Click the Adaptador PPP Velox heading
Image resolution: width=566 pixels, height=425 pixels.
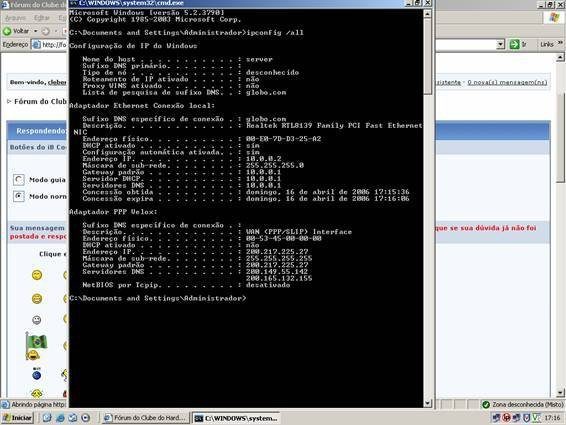point(113,212)
